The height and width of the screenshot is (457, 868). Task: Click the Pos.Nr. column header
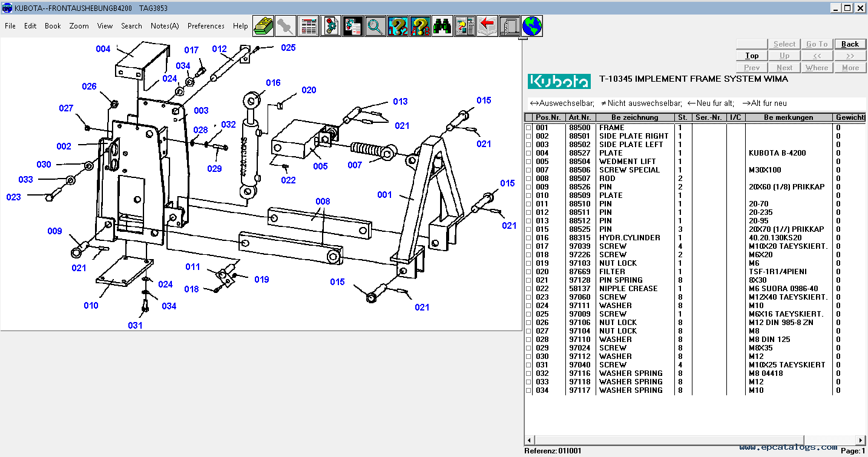550,117
